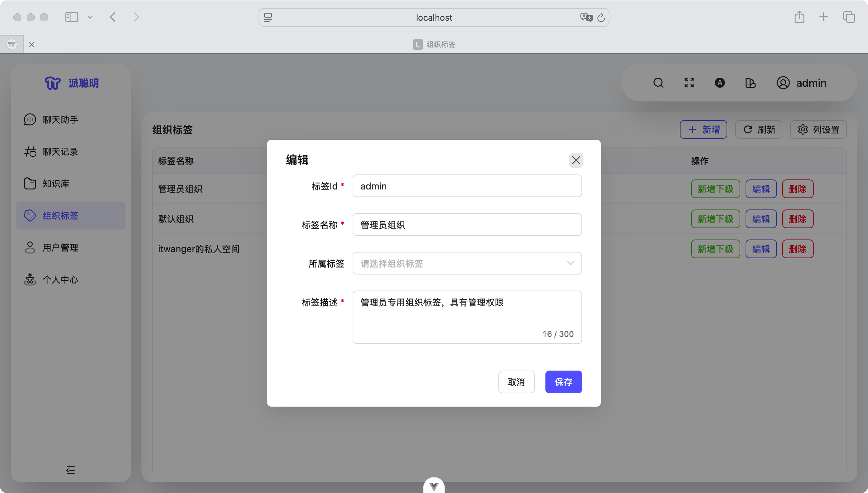Toggle the Safari sidebar icon
Screen dimensions: 868x493
tap(71, 17)
